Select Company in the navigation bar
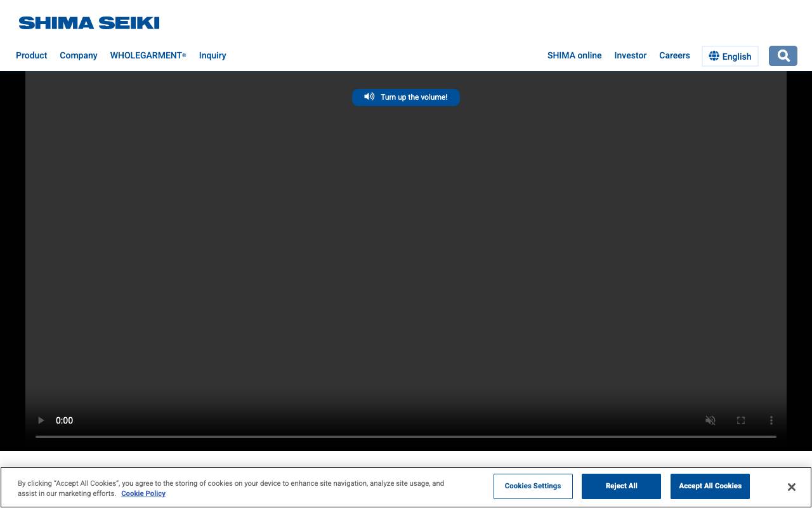 (78, 55)
